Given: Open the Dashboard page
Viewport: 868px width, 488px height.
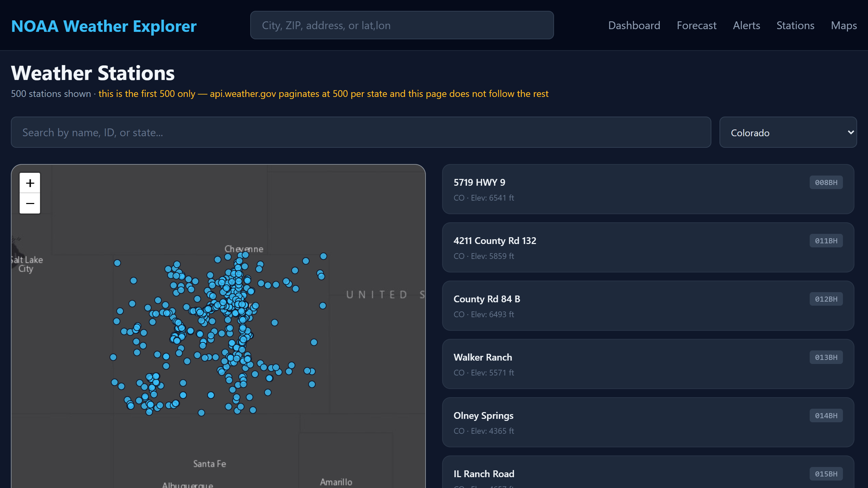Looking at the screenshot, I should (634, 25).
